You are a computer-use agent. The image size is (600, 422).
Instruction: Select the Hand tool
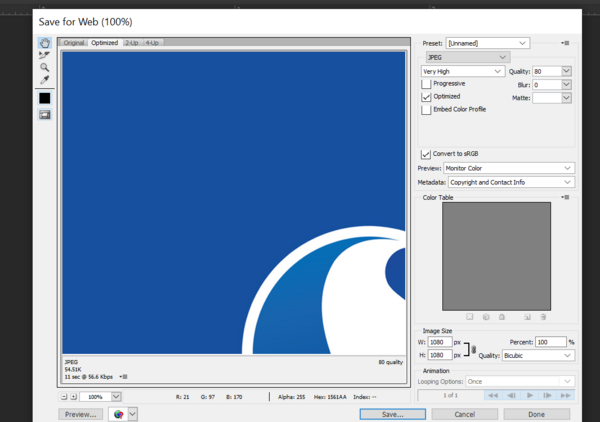click(45, 43)
